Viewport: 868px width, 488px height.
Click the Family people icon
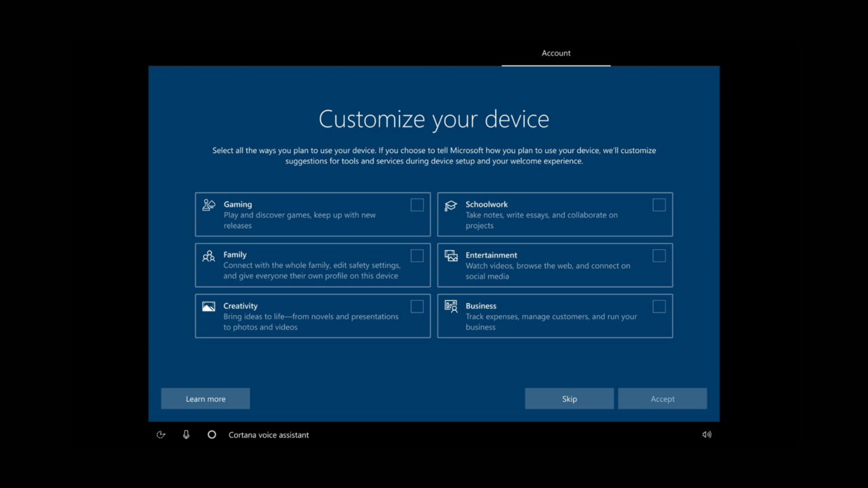point(209,256)
